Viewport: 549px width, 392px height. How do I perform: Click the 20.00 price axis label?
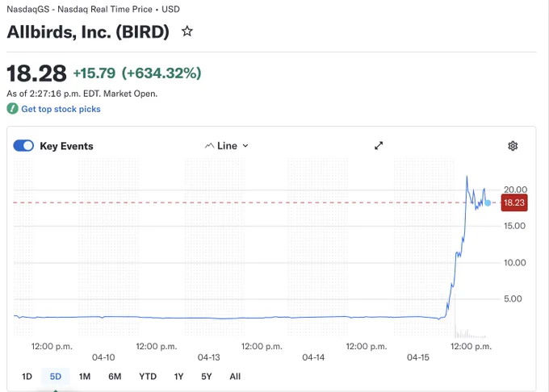pyautogui.click(x=515, y=190)
